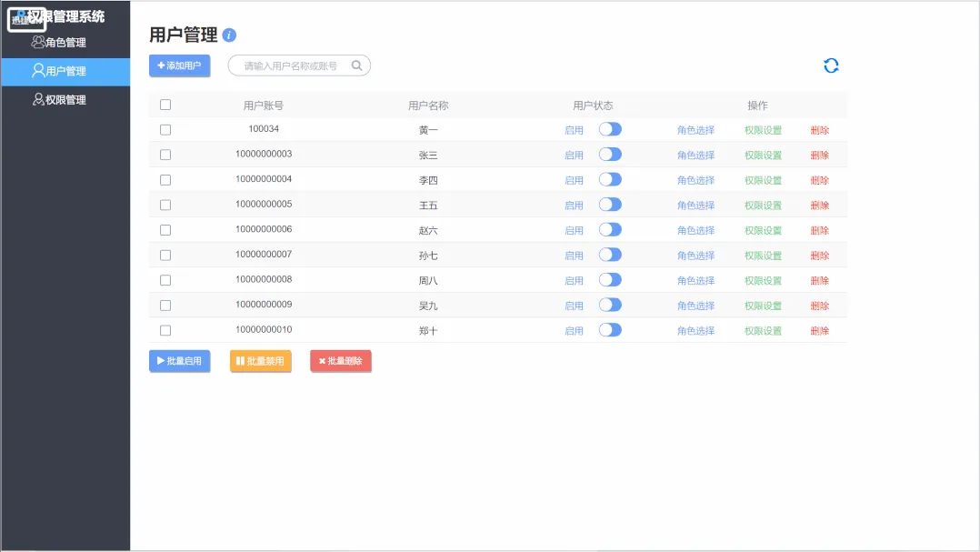Toggle status switch for user 周八
The height and width of the screenshot is (552, 980).
click(610, 279)
